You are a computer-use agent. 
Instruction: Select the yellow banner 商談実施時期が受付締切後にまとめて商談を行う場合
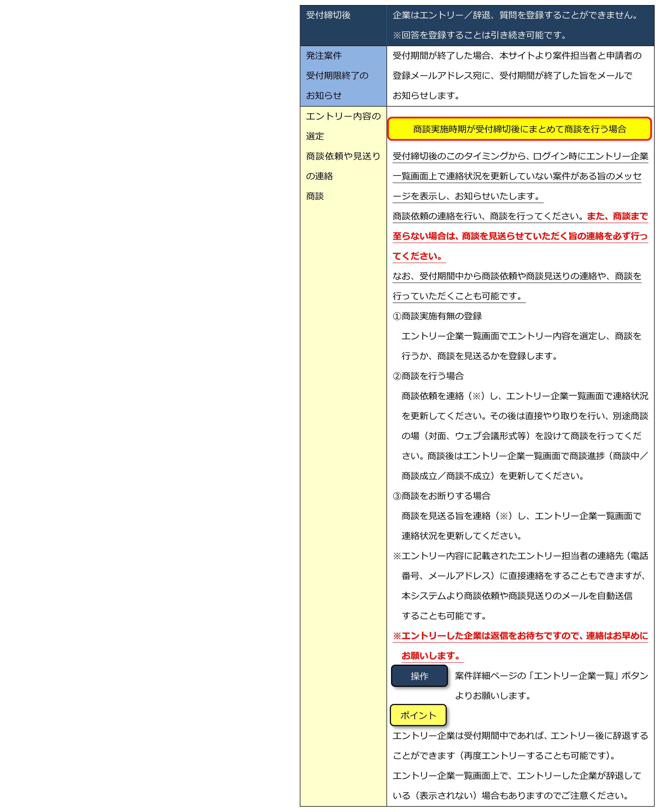pos(519,129)
